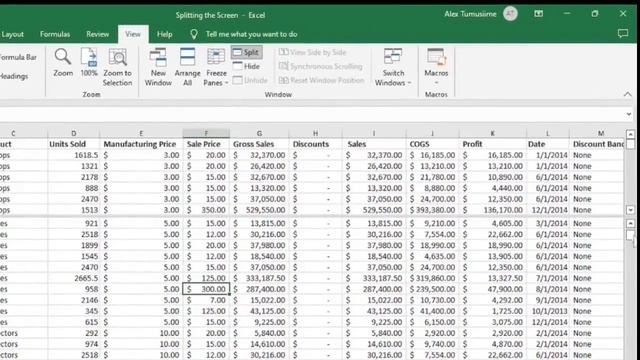Select Profit cell 47,900.00

493,289
